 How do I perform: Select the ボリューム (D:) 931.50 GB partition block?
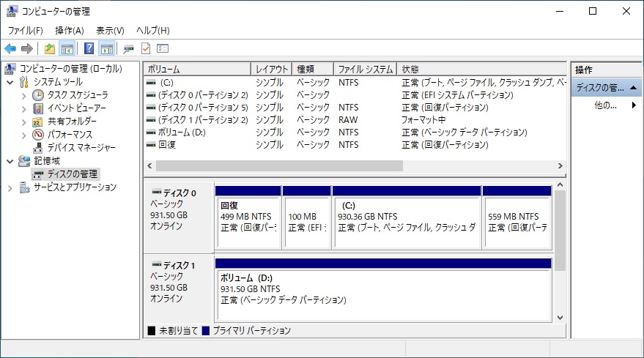383,290
